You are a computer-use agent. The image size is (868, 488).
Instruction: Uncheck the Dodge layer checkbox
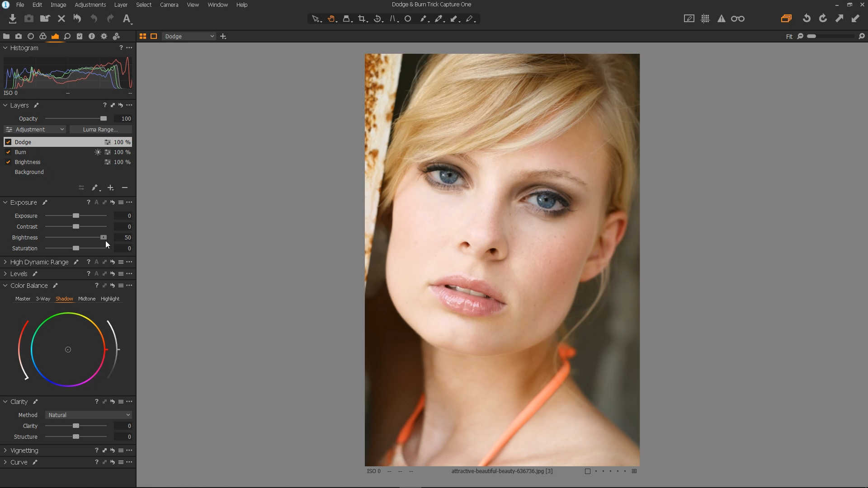click(8, 142)
